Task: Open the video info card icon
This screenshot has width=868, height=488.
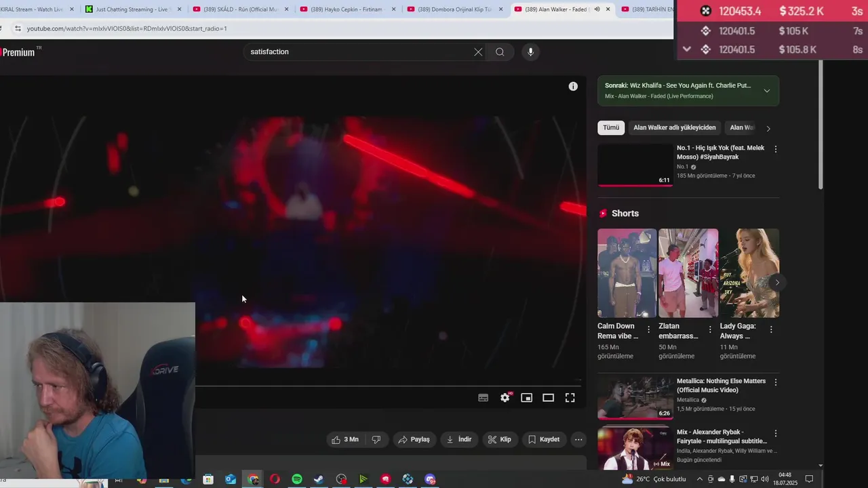Action: click(x=573, y=86)
